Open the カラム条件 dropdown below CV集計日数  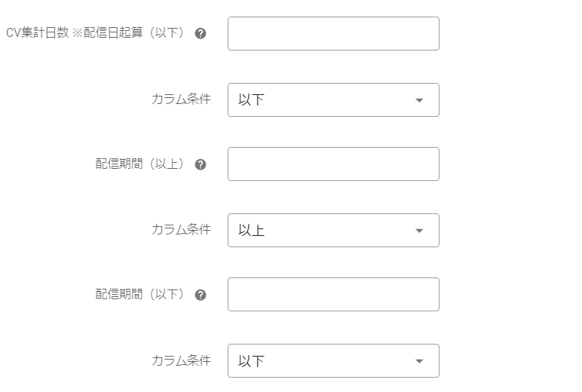click(333, 100)
